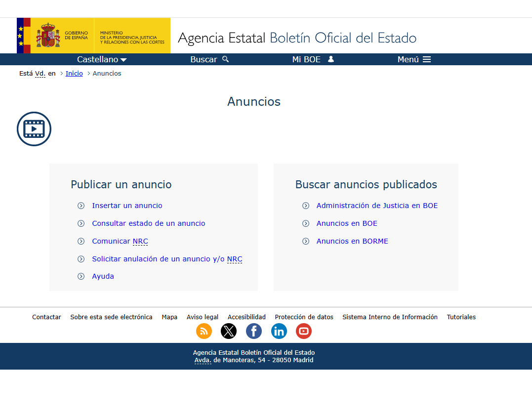Visit the Facebook icon in footer
Screen dimensions: 532x420
click(x=254, y=331)
